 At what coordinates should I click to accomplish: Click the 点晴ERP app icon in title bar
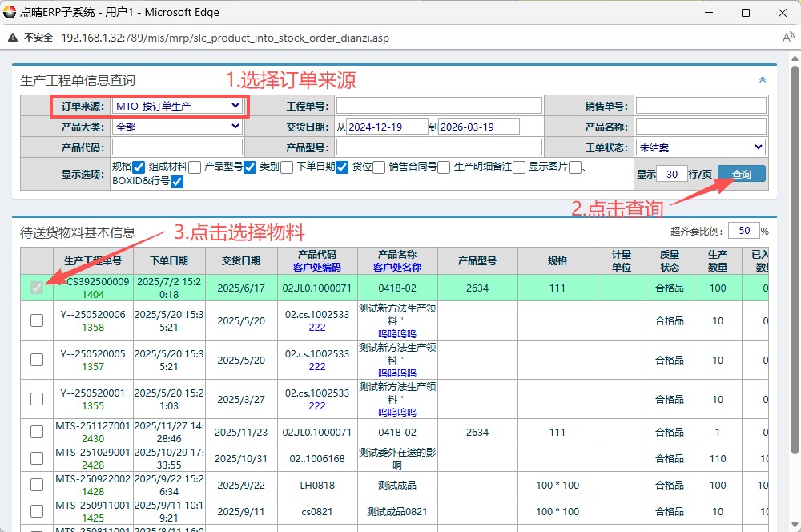(10, 13)
